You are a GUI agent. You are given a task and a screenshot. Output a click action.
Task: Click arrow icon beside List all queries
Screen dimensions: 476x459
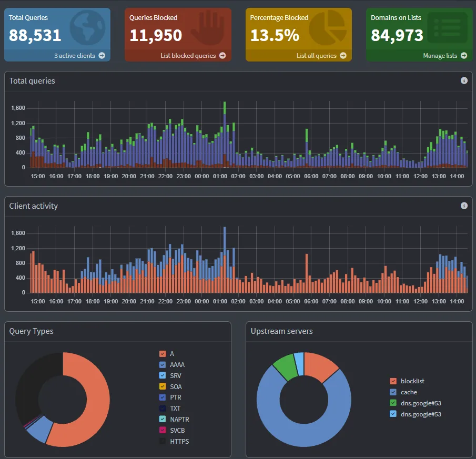[343, 56]
